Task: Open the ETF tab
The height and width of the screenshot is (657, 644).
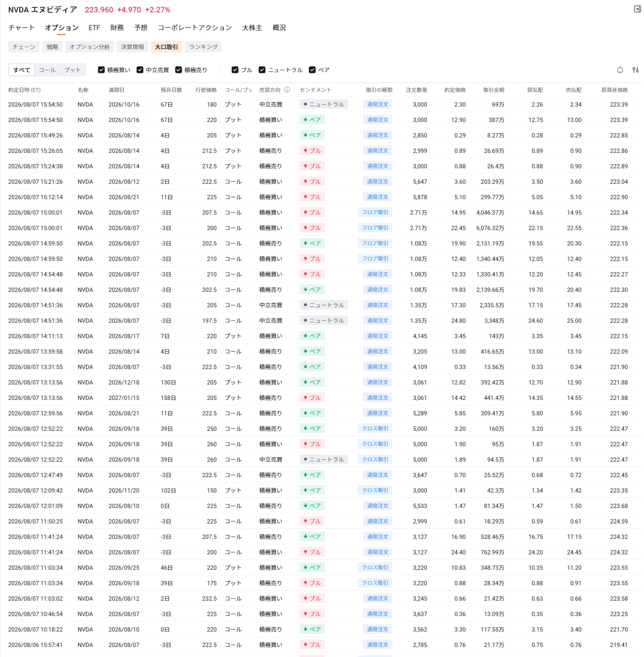Action: click(x=94, y=27)
